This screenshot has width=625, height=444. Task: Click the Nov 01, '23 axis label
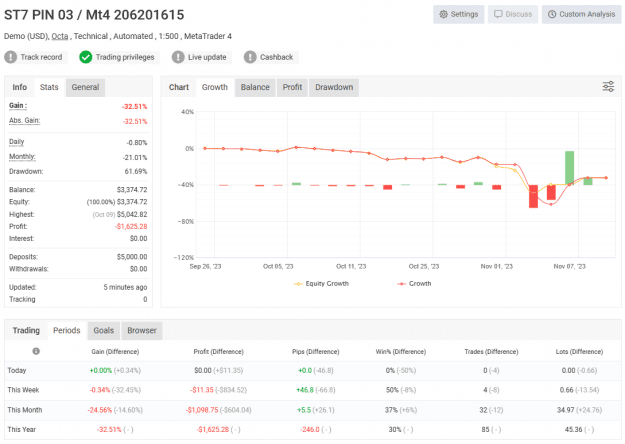[497, 266]
